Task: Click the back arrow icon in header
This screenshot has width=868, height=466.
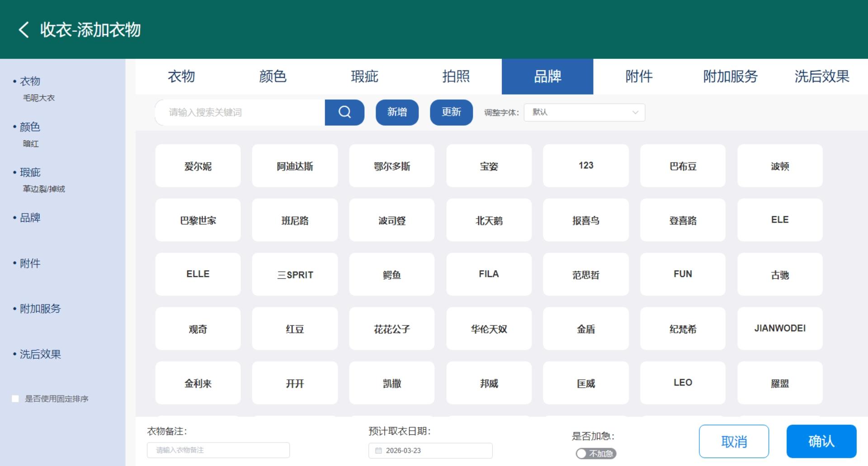Action: pos(24,30)
